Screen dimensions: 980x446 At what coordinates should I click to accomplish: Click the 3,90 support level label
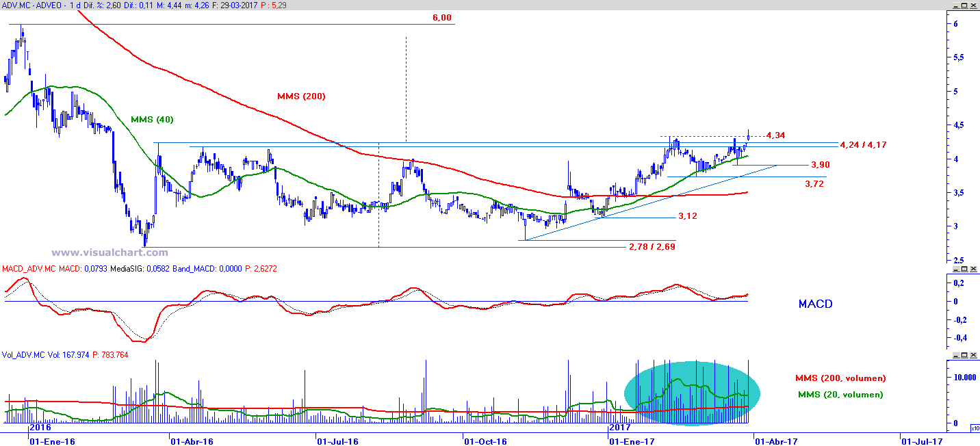click(821, 166)
